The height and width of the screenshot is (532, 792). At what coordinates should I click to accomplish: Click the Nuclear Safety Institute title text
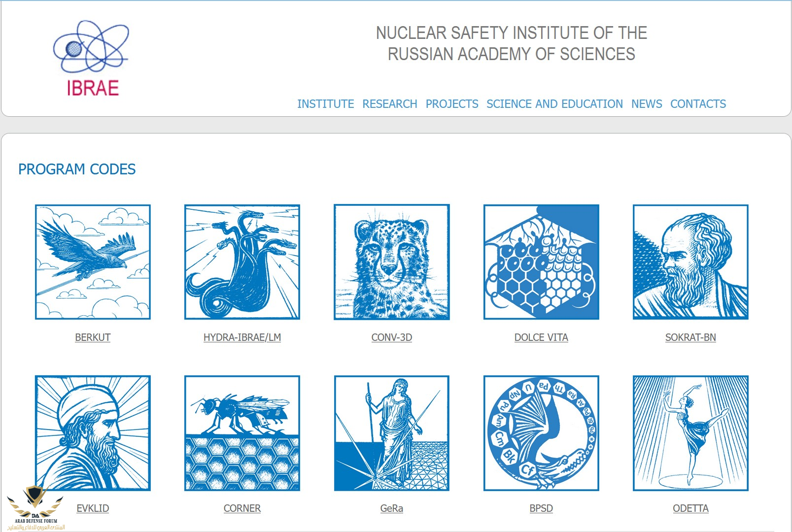pos(512,43)
